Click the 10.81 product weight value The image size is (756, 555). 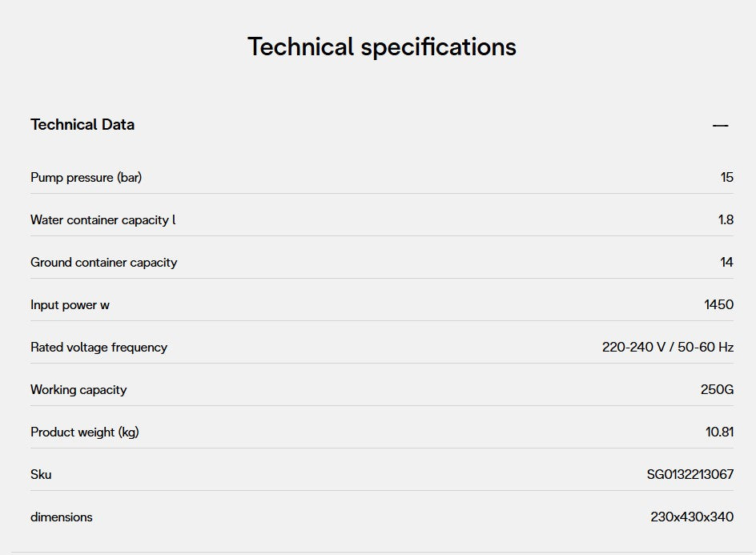click(719, 432)
